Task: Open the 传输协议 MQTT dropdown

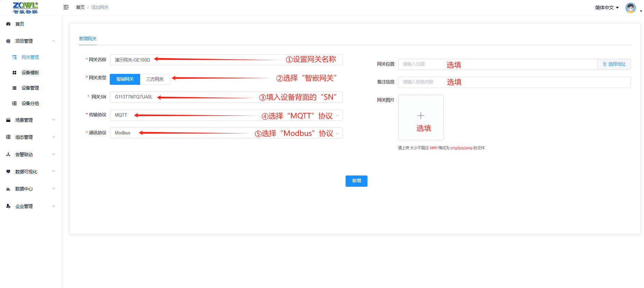Action: 226,115
